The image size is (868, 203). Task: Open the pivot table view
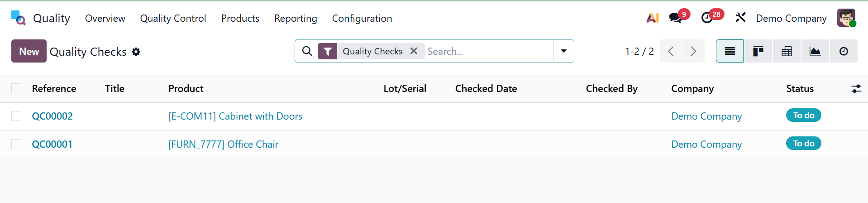click(787, 51)
